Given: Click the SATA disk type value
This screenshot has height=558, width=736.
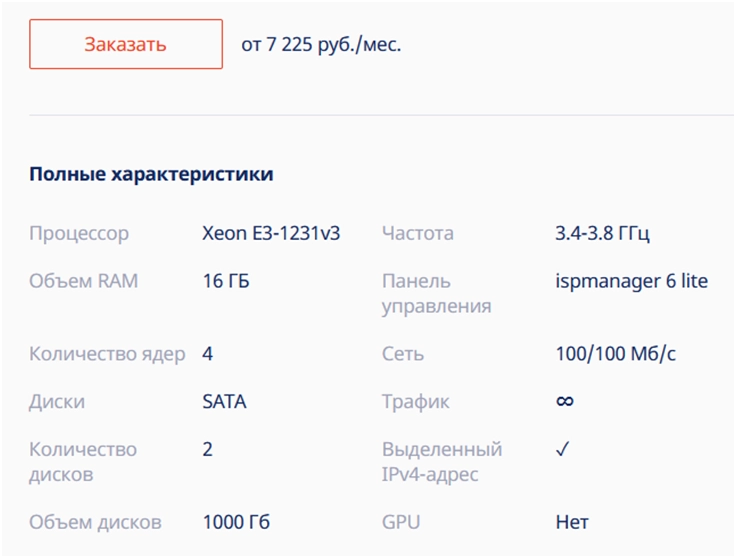Looking at the screenshot, I should (x=224, y=401).
